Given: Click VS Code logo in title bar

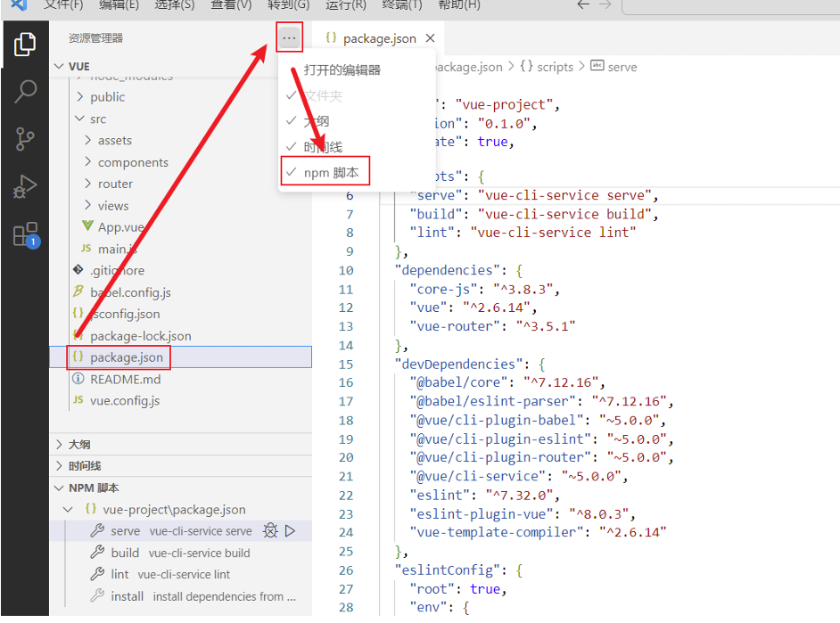Looking at the screenshot, I should tap(19, 4).
